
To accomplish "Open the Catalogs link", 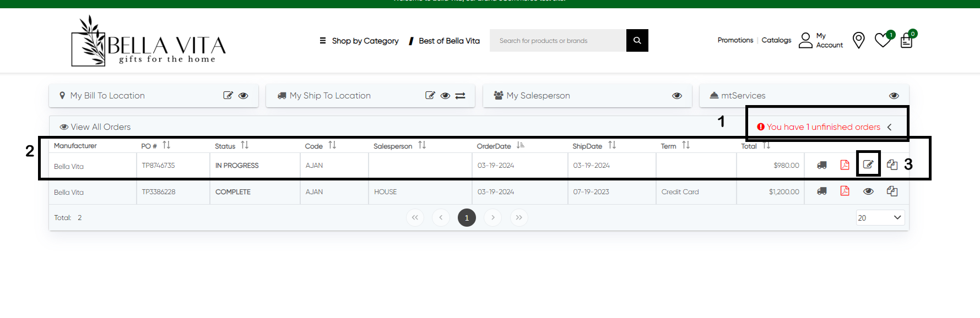I will tap(776, 40).
